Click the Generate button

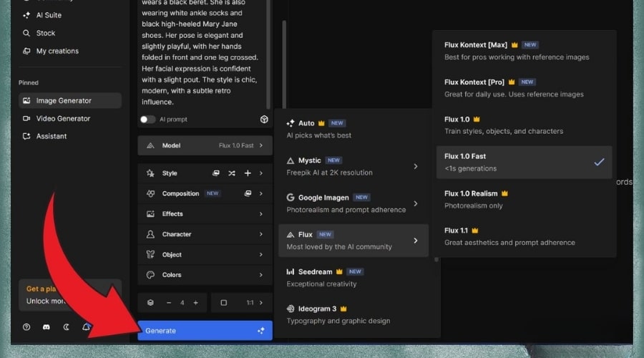[x=205, y=331]
